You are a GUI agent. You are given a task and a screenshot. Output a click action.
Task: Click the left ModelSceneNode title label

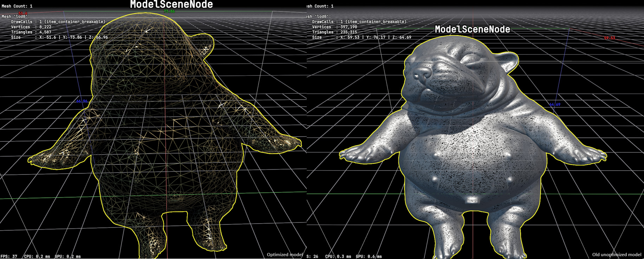(x=171, y=5)
